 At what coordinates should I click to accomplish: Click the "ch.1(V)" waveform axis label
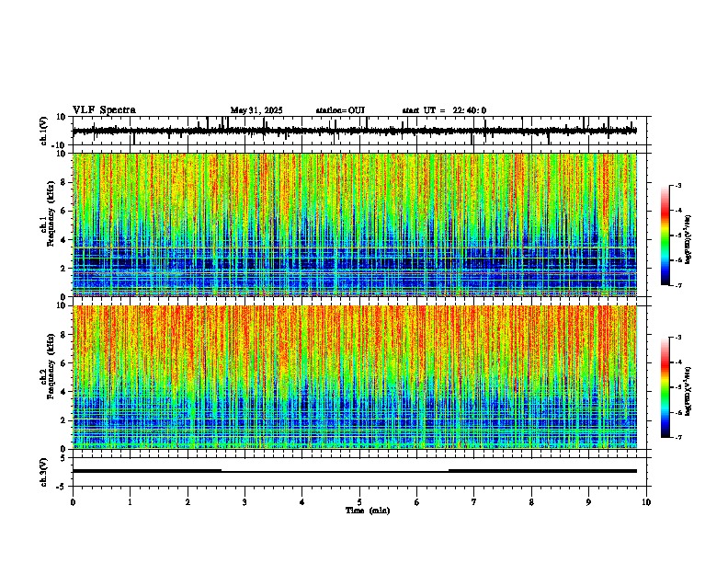[x=44, y=131]
